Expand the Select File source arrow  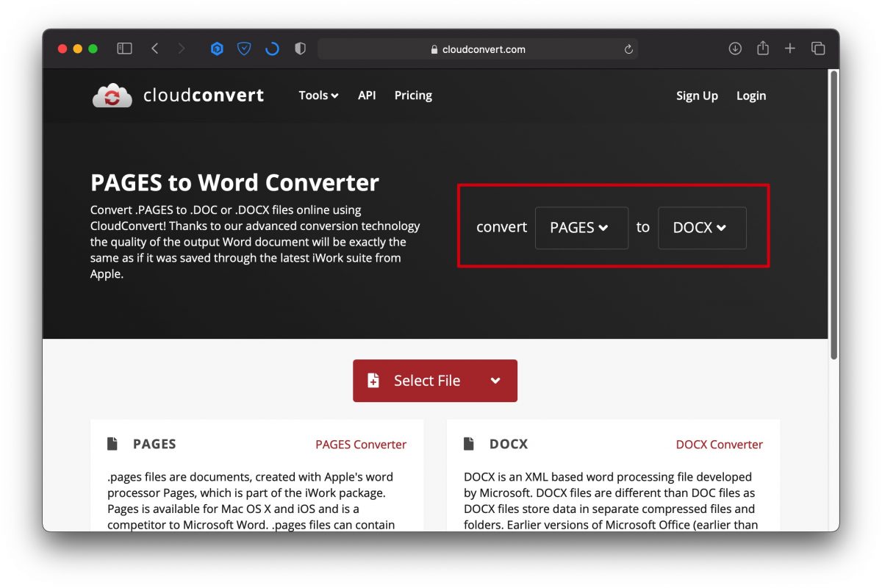point(495,381)
